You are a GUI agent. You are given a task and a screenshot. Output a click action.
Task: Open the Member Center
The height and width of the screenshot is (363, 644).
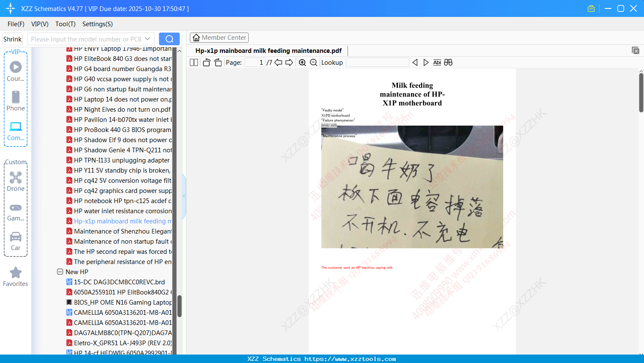219,38
